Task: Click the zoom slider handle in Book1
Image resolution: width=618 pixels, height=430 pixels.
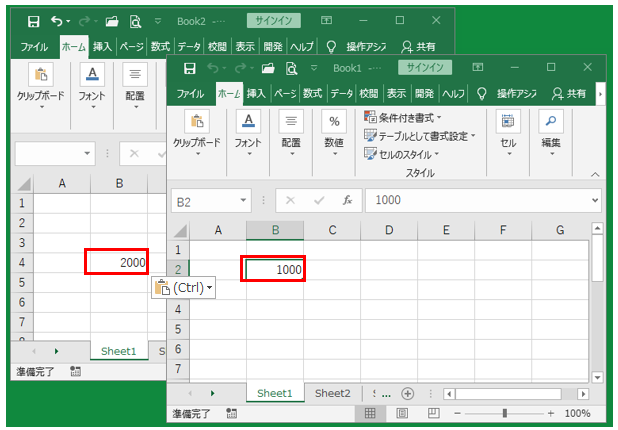Action: click(x=504, y=413)
